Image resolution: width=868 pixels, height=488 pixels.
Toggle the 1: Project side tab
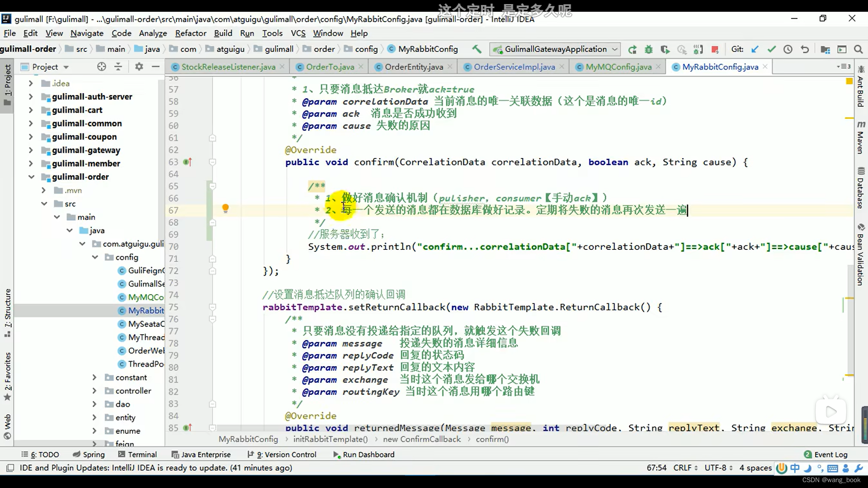(x=7, y=85)
